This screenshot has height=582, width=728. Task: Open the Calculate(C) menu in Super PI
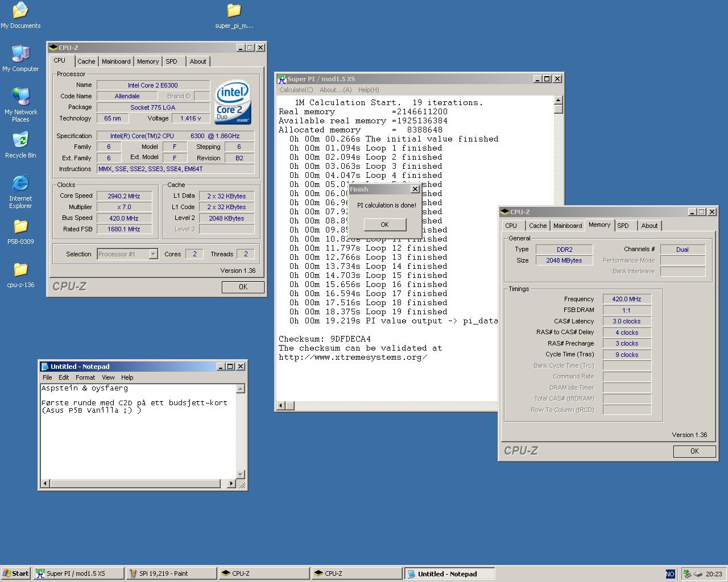coord(296,90)
